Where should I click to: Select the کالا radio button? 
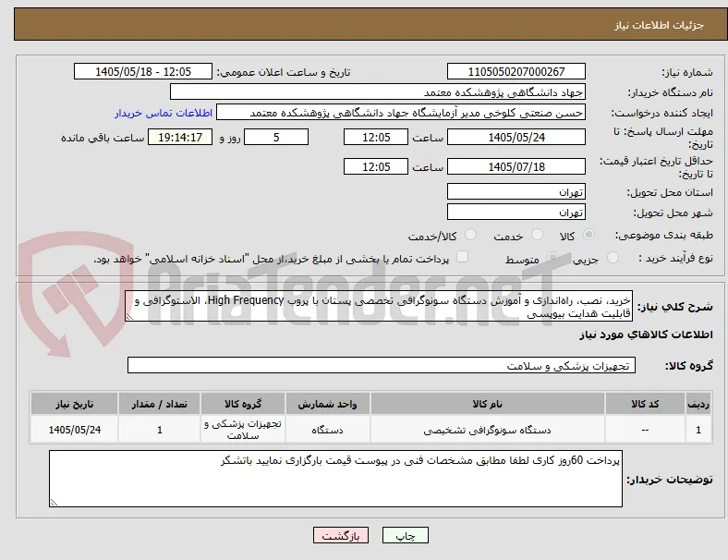(x=588, y=235)
